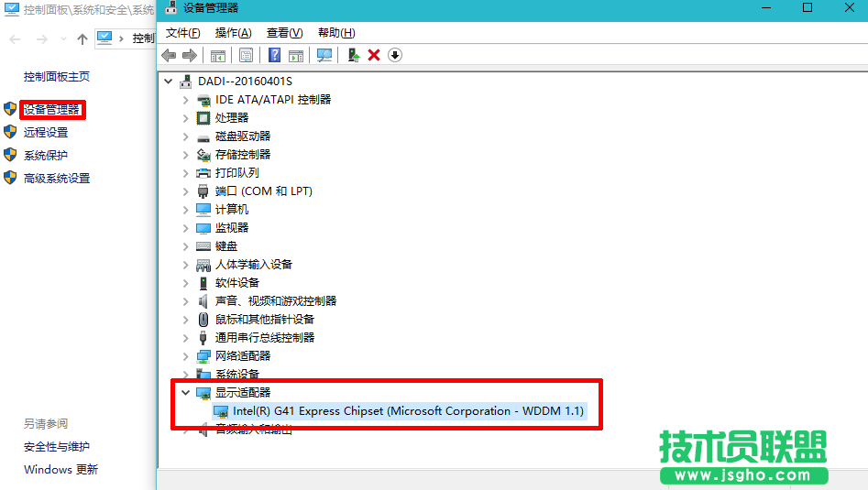Scan for hardware changes using monitor icon
868x490 pixels.
(x=324, y=55)
